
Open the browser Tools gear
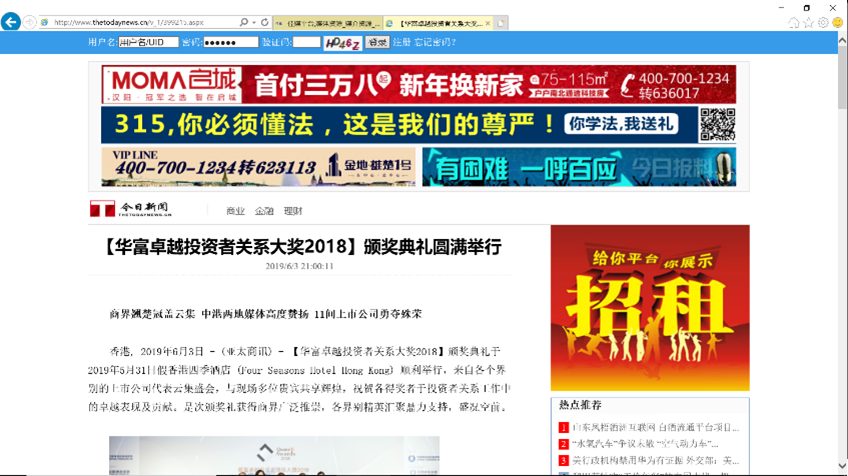(823, 23)
